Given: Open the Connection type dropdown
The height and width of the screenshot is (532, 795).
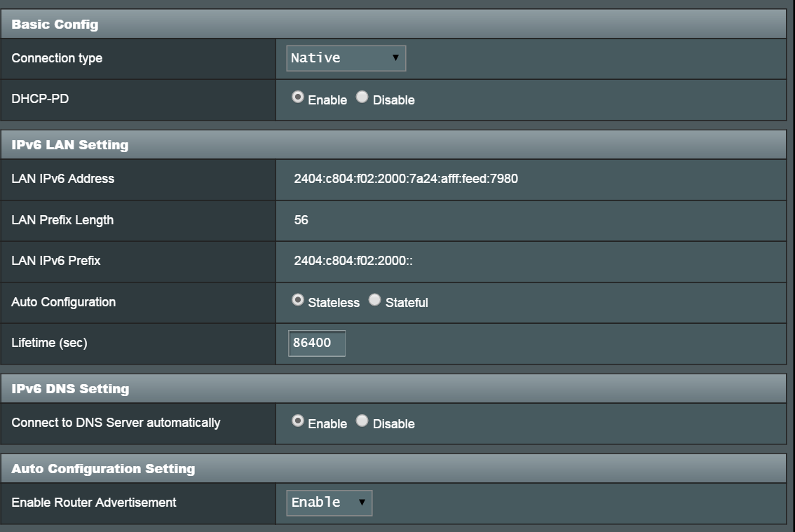Looking at the screenshot, I should (x=345, y=59).
